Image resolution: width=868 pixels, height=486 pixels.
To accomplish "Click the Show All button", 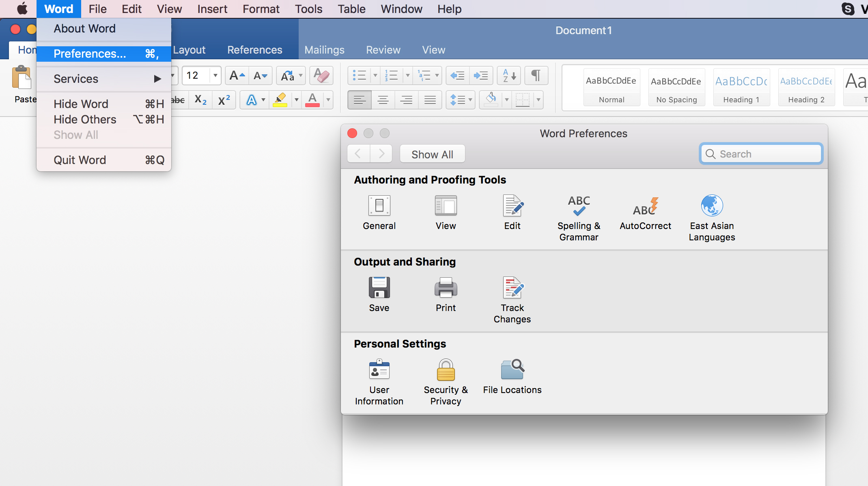I will pyautogui.click(x=432, y=154).
